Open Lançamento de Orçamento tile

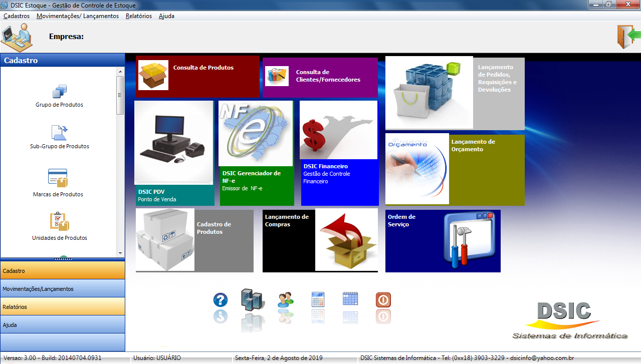[x=455, y=169]
